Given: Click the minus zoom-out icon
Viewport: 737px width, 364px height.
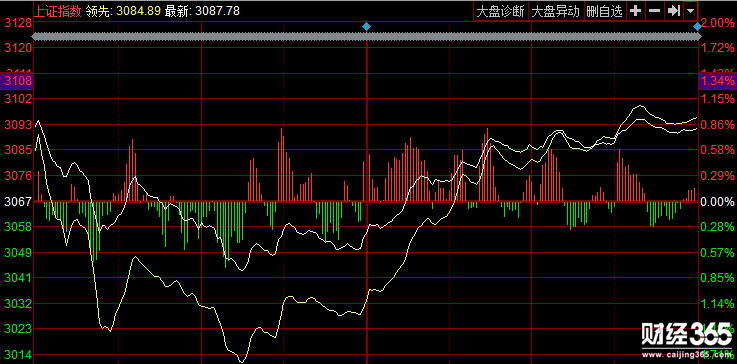Looking at the screenshot, I should point(654,11).
